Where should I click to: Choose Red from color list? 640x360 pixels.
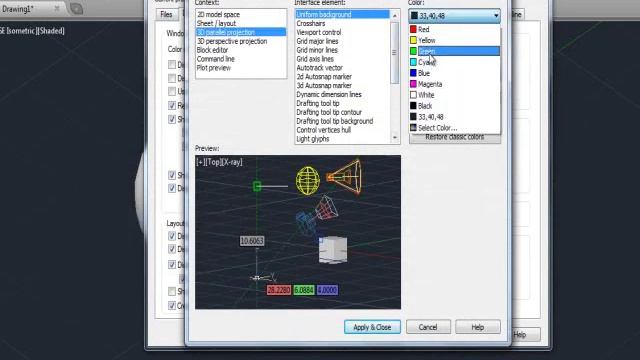point(454,29)
